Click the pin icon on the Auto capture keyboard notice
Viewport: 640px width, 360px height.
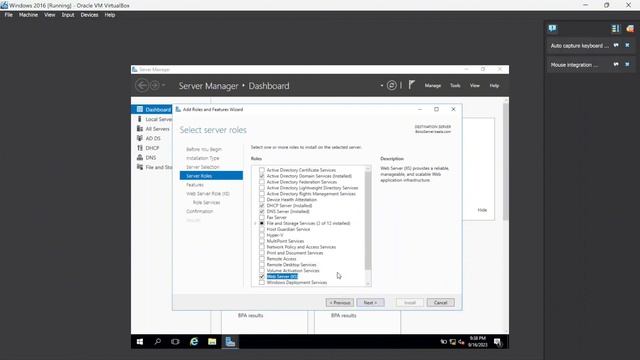click(616, 45)
